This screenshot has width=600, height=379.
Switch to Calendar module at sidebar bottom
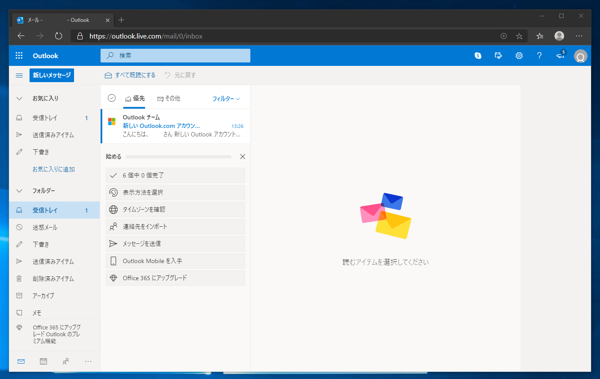(43, 361)
